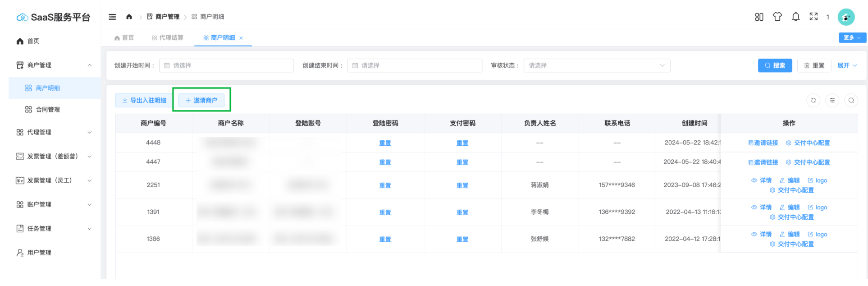Toggle fullscreen mode icon
The width and height of the screenshot is (868, 286).
tap(813, 17)
